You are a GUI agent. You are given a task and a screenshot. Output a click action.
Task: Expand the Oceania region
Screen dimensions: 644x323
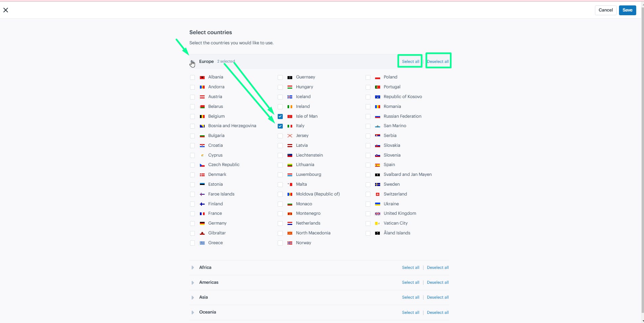click(x=192, y=312)
